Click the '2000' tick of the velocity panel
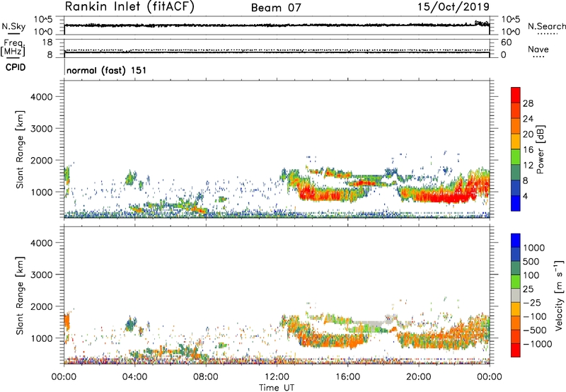This screenshot has height=392, width=566. (x=42, y=306)
